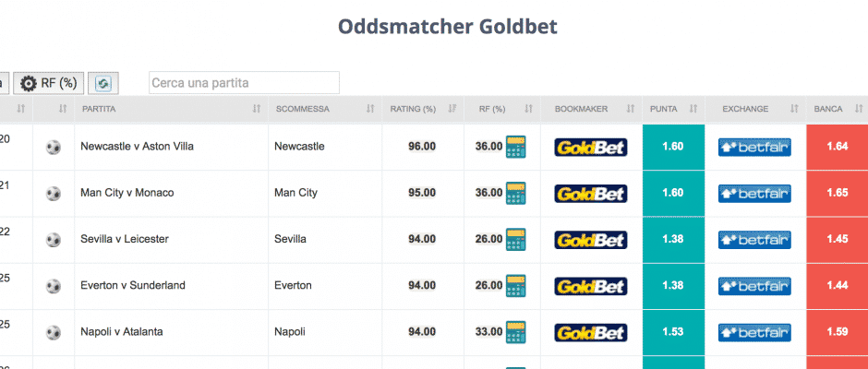Open calculator icon in Napoli v Atalanta row

tap(516, 332)
